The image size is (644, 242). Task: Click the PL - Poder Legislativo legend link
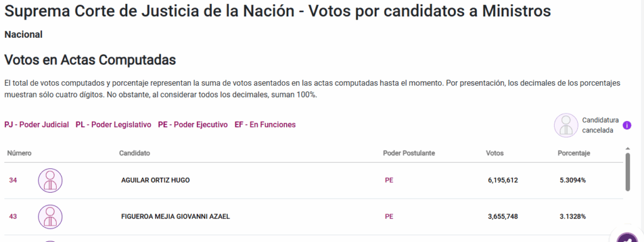point(113,125)
